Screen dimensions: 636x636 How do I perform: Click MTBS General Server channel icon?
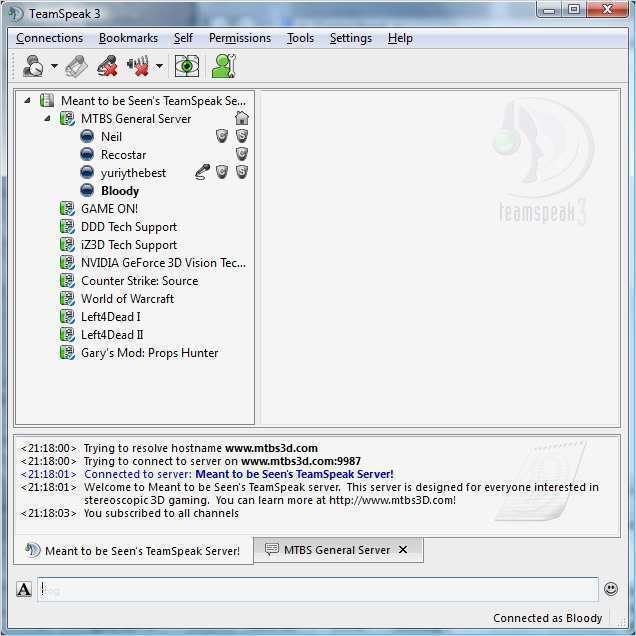coord(67,118)
